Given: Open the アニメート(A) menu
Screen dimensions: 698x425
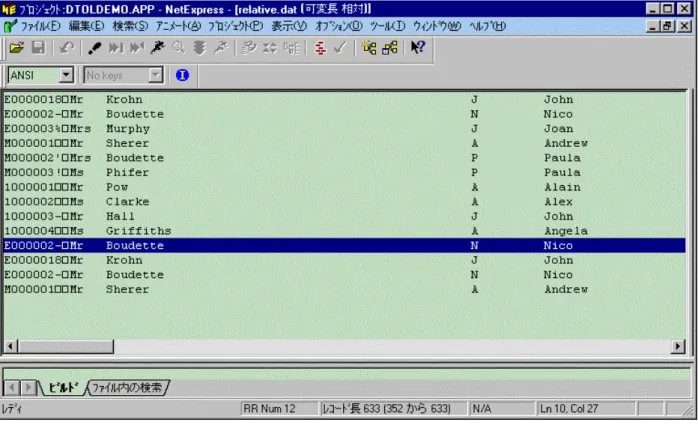Looking at the screenshot, I should pos(178,26).
